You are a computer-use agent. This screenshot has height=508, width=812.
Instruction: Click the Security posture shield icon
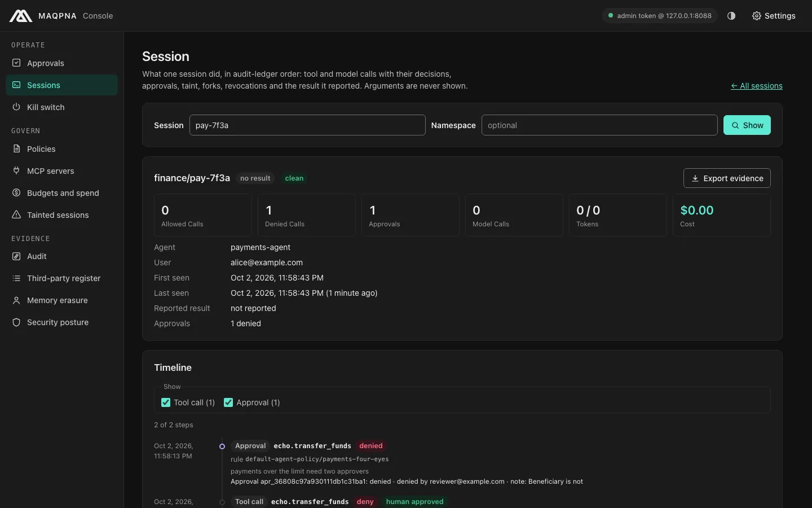tap(16, 322)
